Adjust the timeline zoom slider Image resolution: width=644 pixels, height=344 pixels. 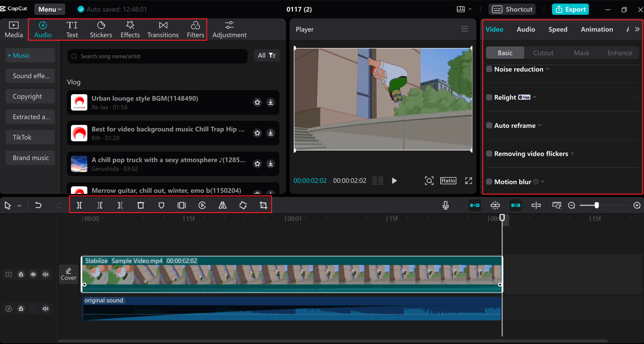click(596, 205)
